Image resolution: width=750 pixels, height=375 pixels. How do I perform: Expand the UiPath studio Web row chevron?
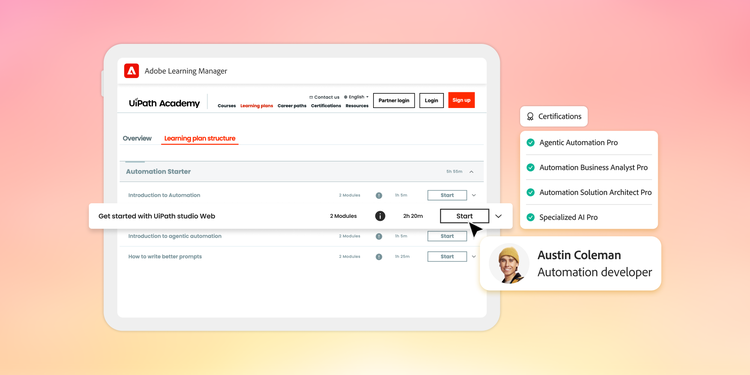pyautogui.click(x=498, y=216)
